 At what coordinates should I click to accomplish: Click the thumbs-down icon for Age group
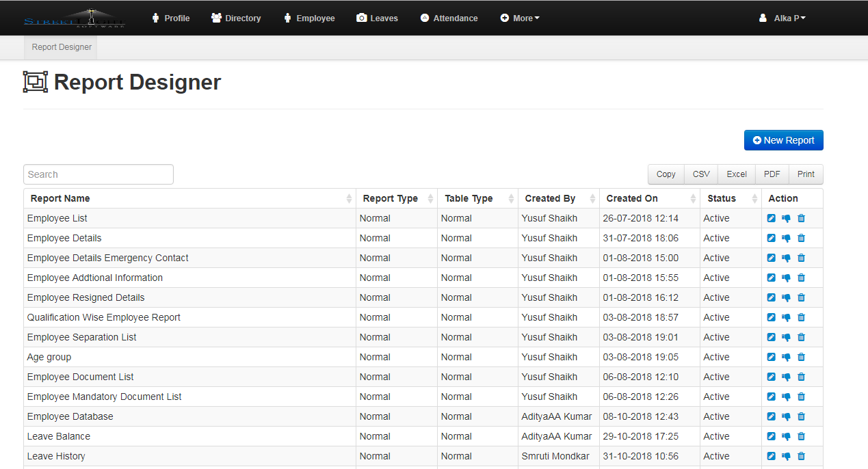(x=786, y=358)
